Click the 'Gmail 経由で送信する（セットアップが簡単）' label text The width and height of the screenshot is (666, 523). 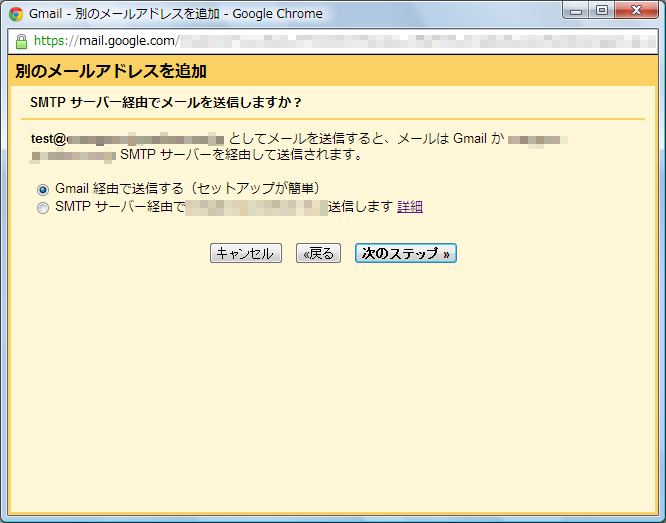click(187, 188)
